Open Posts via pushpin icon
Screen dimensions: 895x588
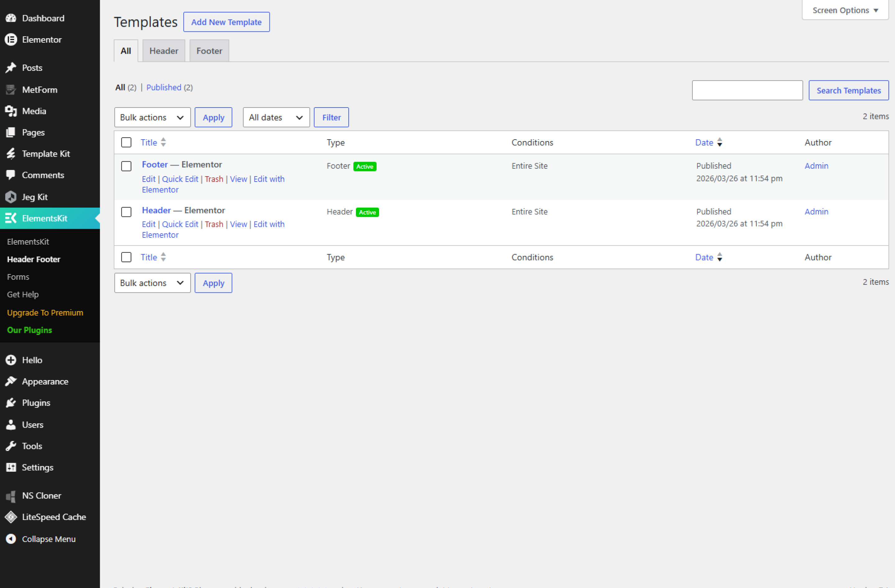pyautogui.click(x=11, y=68)
